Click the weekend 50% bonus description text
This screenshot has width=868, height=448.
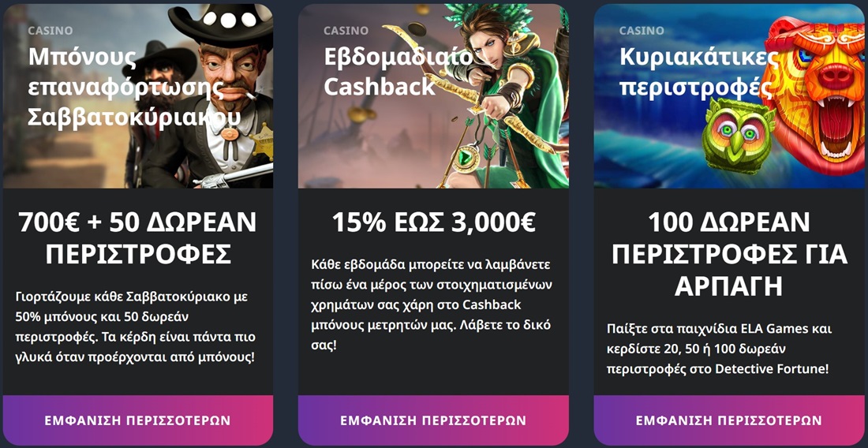coord(136,327)
